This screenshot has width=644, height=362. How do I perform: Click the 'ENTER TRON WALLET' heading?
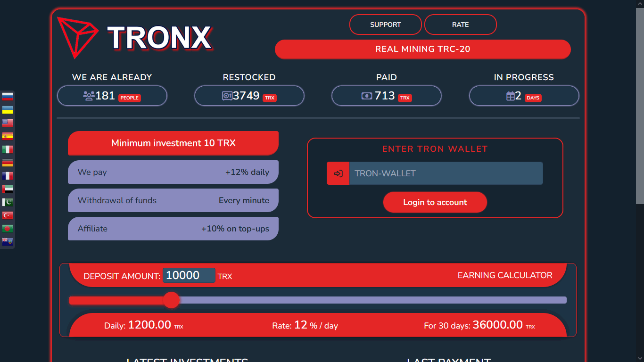coord(435,149)
